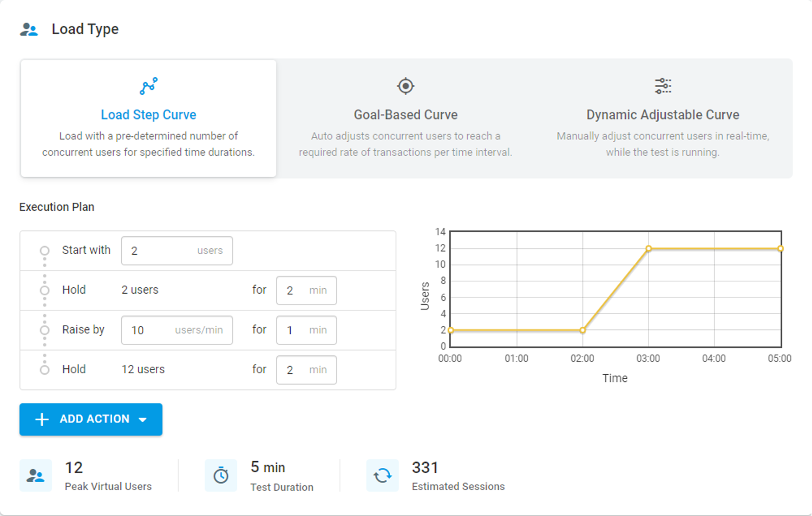The height and width of the screenshot is (516, 812).
Task: Click the chart point at 03:00
Action: click(649, 249)
